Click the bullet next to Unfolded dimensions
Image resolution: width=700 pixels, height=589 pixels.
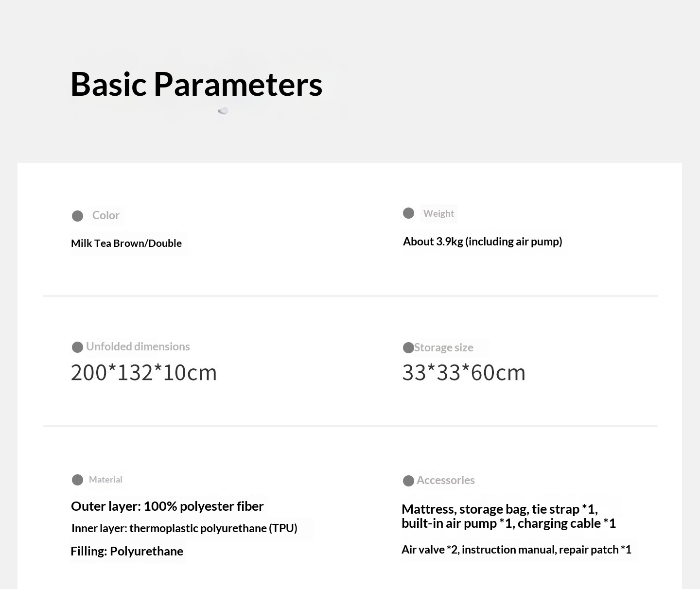click(x=77, y=347)
